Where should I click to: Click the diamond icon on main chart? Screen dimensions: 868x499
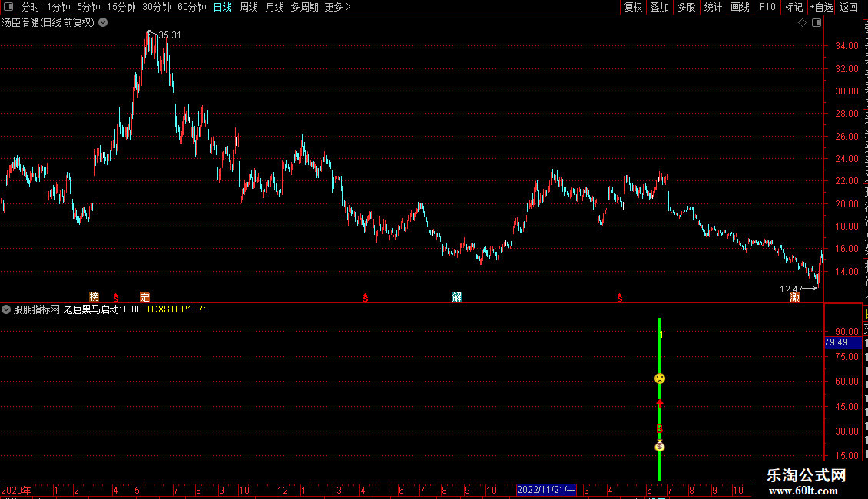point(802,23)
